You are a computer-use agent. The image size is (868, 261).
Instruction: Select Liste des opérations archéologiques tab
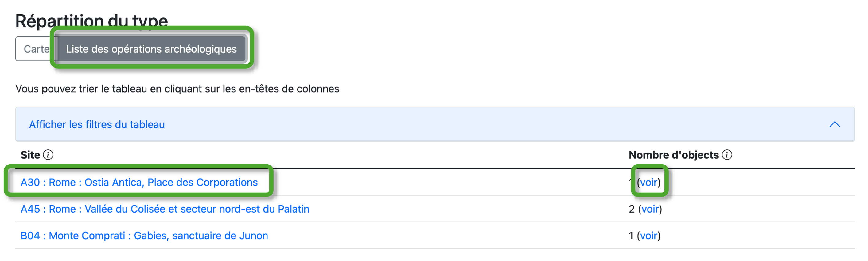tap(151, 49)
